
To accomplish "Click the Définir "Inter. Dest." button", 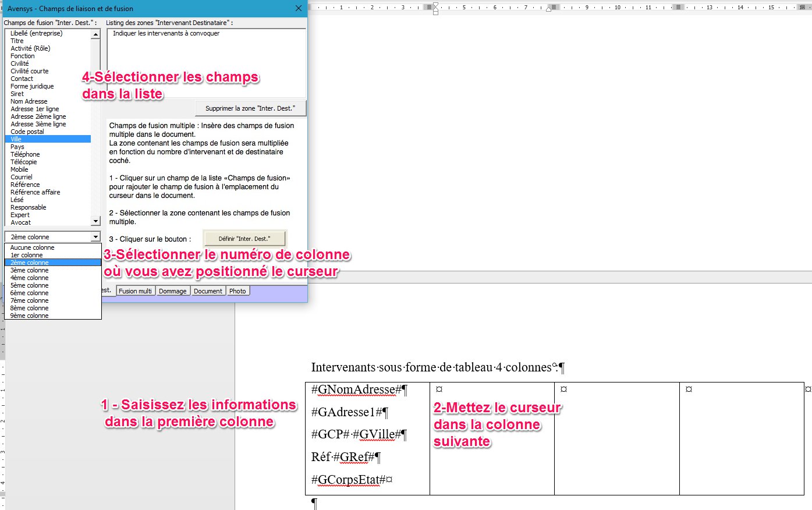I will [x=244, y=239].
